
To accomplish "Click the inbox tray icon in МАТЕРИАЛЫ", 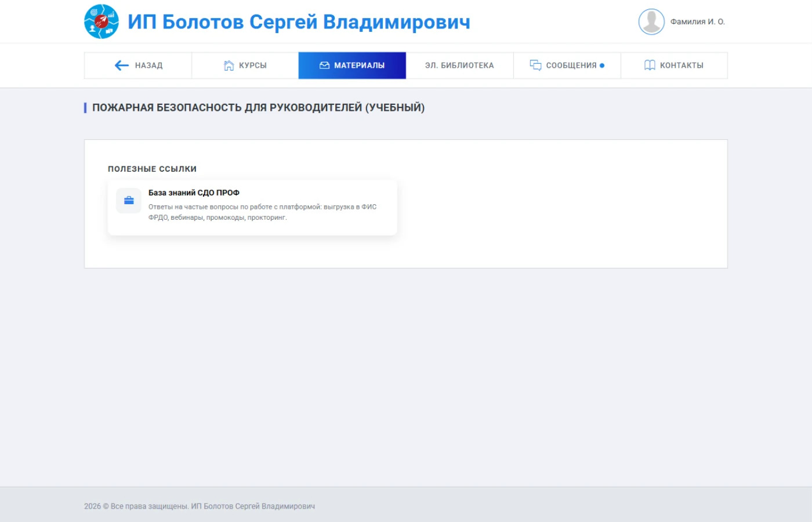I will click(x=325, y=66).
